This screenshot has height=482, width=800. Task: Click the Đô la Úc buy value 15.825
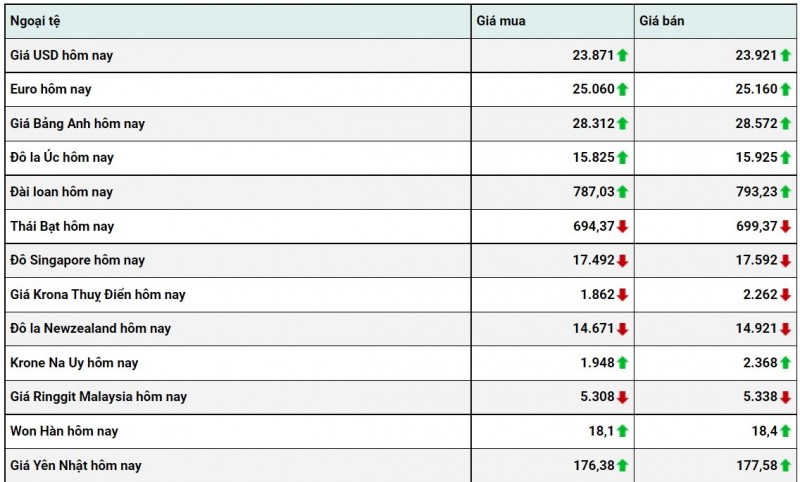click(x=592, y=158)
